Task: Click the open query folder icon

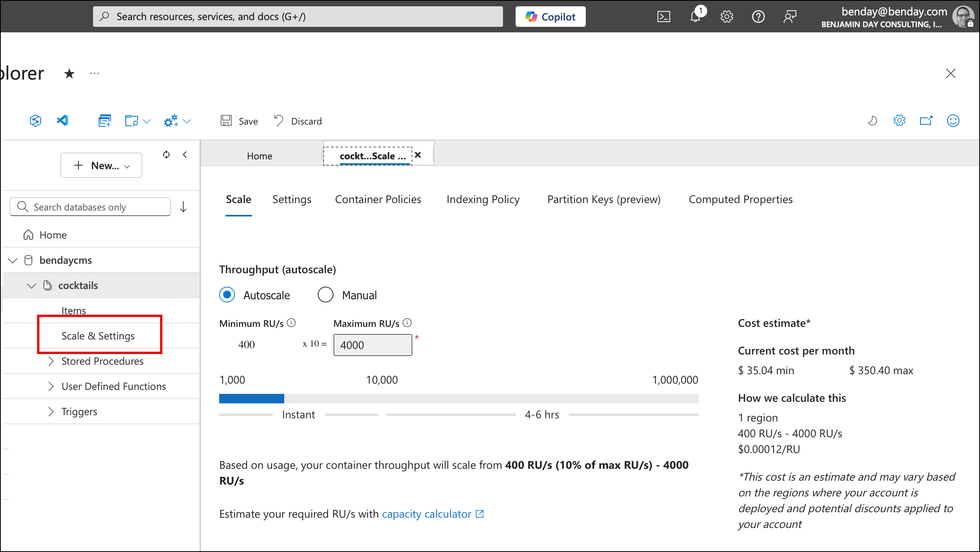Action: click(x=131, y=121)
